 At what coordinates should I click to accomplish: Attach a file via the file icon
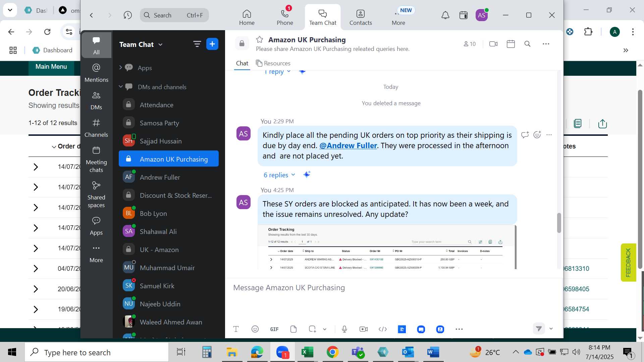tap(293, 329)
